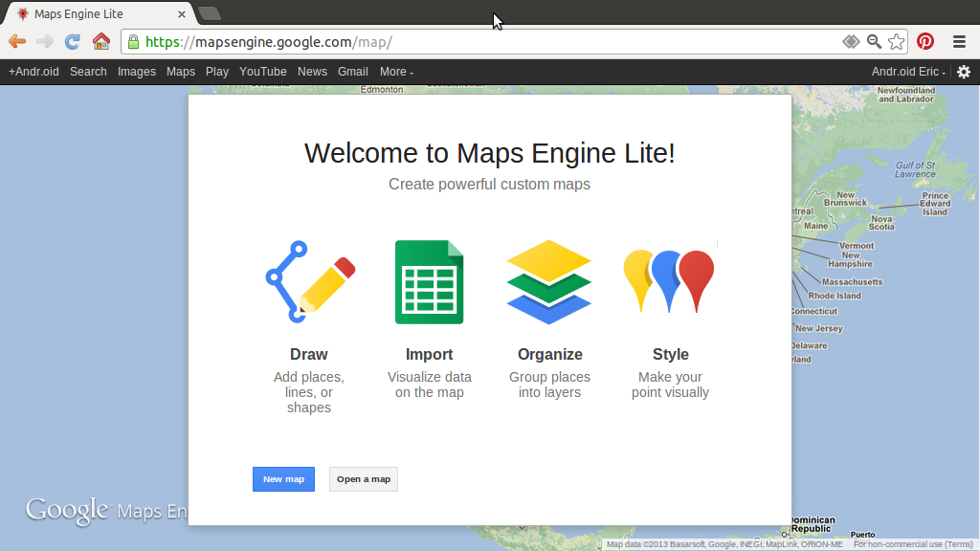
Task: Reload the current page
Action: coord(72,41)
